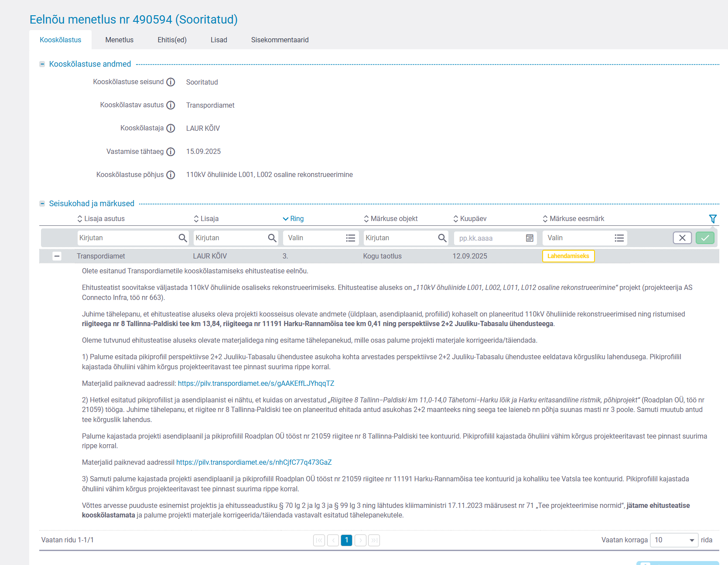Open rows-per-page dropdown showing 10
The width and height of the screenshot is (728, 565).
click(674, 541)
